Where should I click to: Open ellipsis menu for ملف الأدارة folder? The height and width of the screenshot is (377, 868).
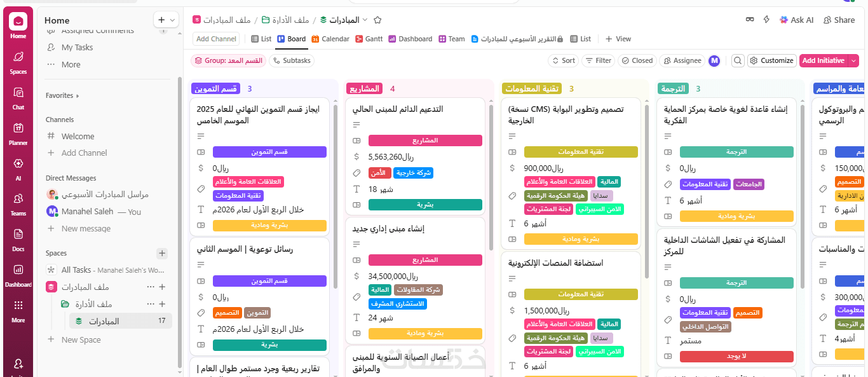coord(151,304)
